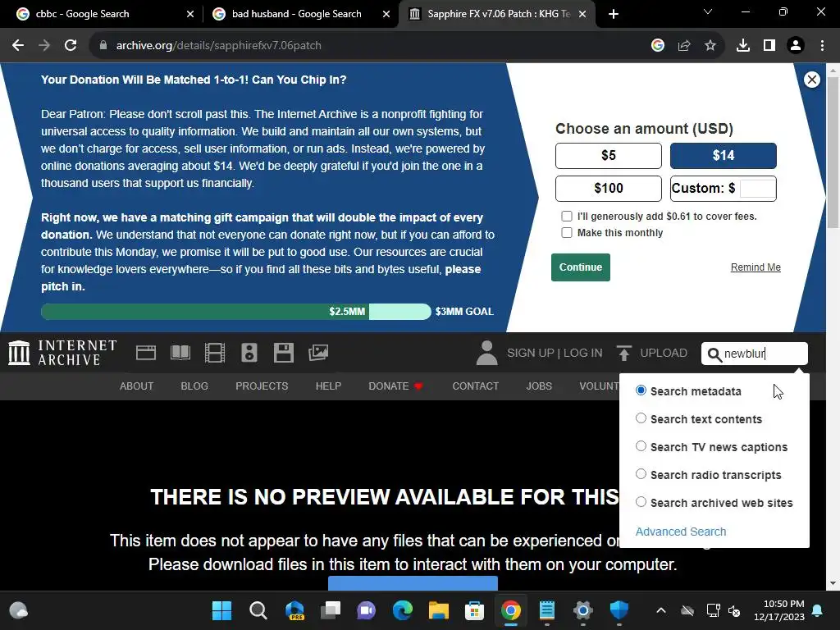Open JOBS in the navigation bar
This screenshot has height=630, width=840.
[539, 386]
